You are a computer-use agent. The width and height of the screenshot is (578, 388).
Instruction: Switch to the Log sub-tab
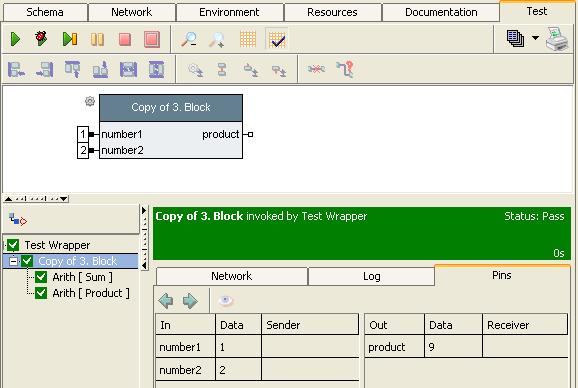371,276
